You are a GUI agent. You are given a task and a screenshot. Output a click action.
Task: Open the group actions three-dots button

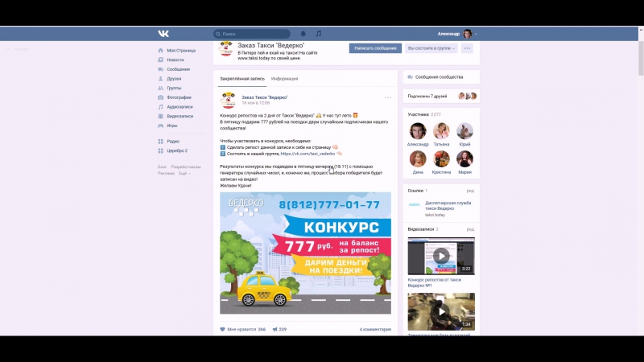point(468,48)
